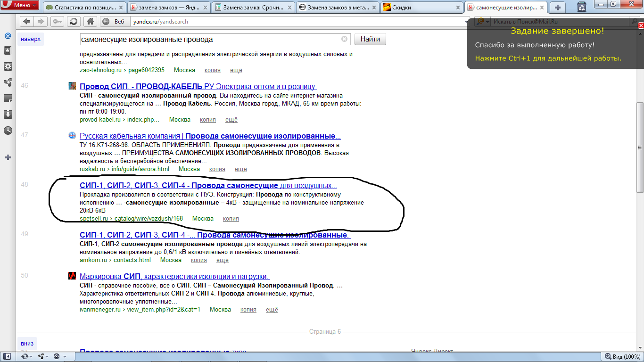Open the Opera Unite status bar menu

[x=43, y=357]
